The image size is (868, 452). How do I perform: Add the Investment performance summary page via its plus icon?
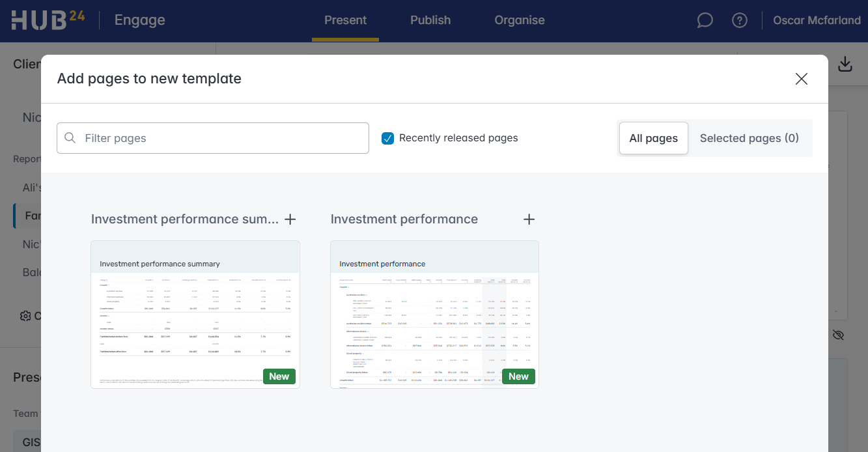click(x=290, y=219)
